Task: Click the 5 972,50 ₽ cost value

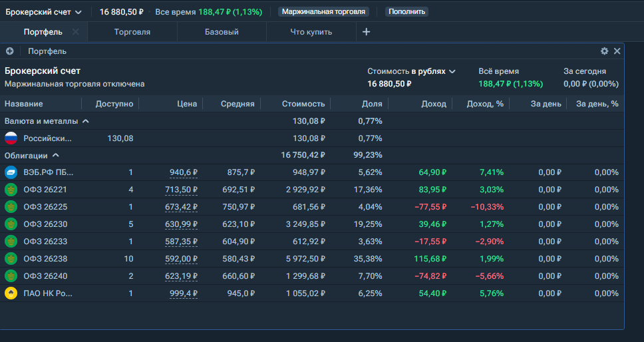Action: [x=305, y=259]
